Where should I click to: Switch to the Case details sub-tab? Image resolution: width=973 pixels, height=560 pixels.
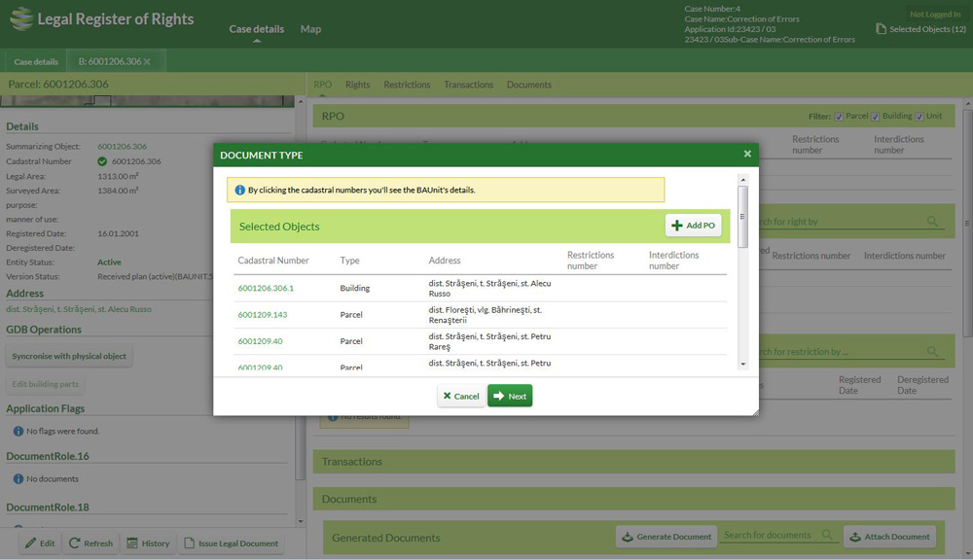tap(36, 61)
